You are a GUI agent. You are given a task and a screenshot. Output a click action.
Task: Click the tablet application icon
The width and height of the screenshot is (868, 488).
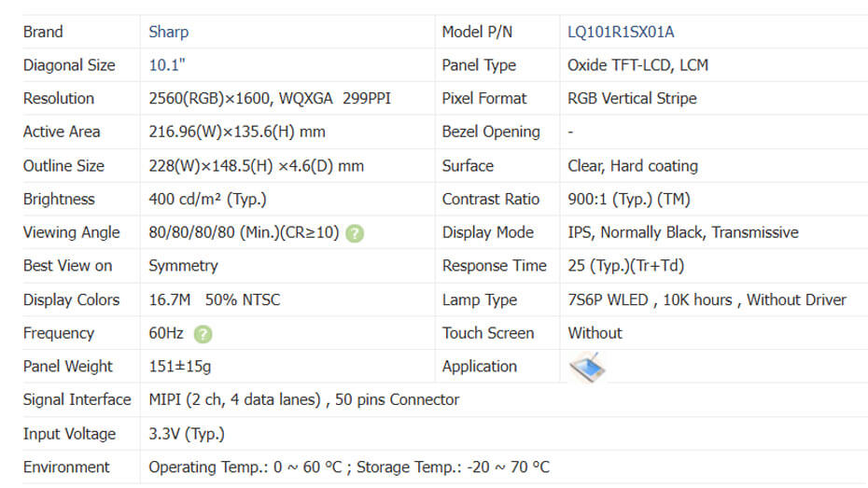[x=587, y=367]
